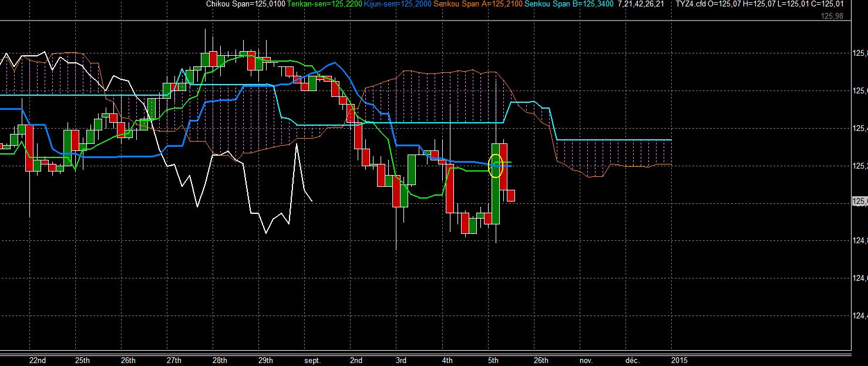Click the 125,6 level on the price axis
Image resolution: width=868 pixels, height=366 pixels.
tap(859, 90)
